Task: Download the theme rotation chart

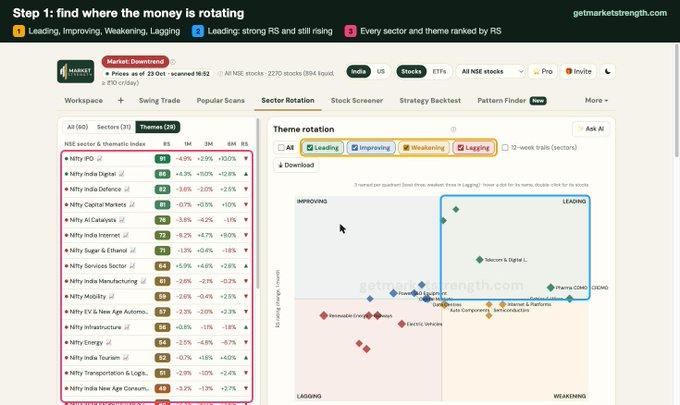Action: 296,165
